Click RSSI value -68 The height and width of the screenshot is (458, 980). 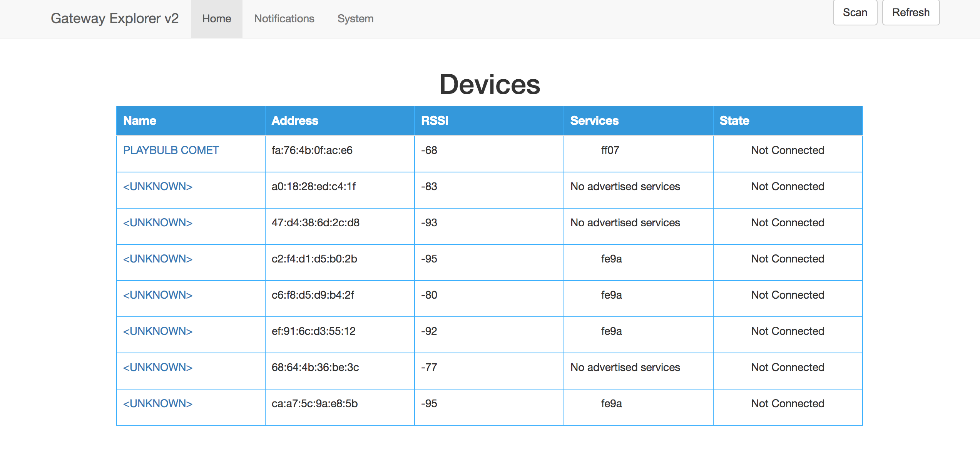(x=429, y=150)
